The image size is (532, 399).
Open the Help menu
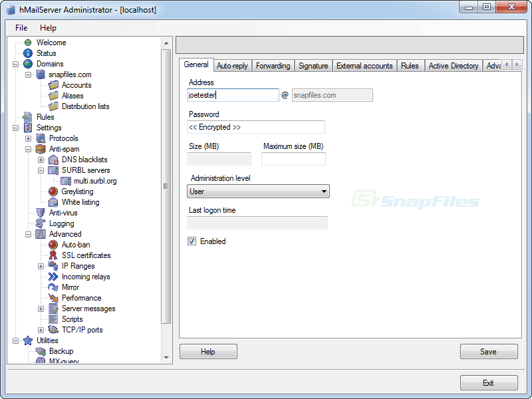coord(48,28)
